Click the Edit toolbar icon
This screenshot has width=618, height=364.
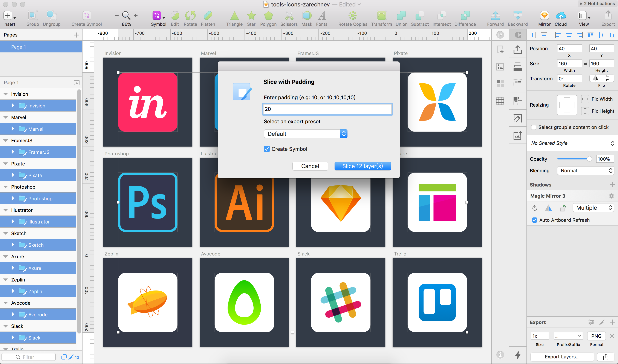(175, 16)
